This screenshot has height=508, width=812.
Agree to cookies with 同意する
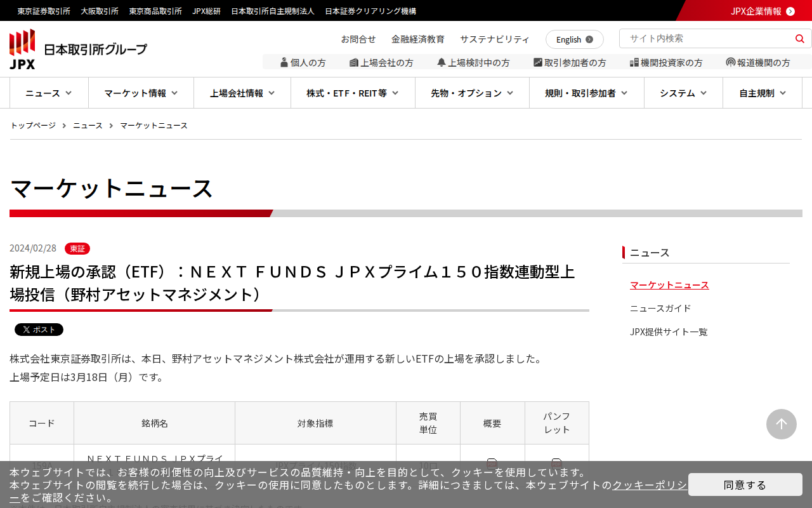pos(745,485)
